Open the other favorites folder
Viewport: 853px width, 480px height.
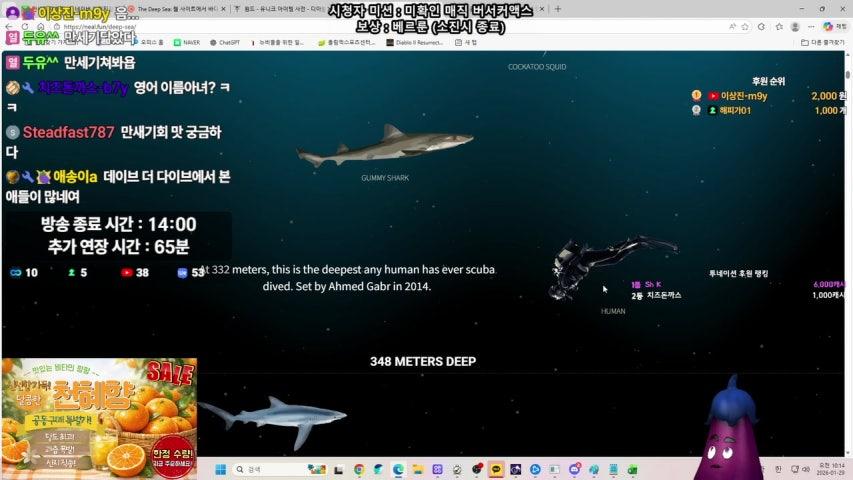click(x=823, y=42)
